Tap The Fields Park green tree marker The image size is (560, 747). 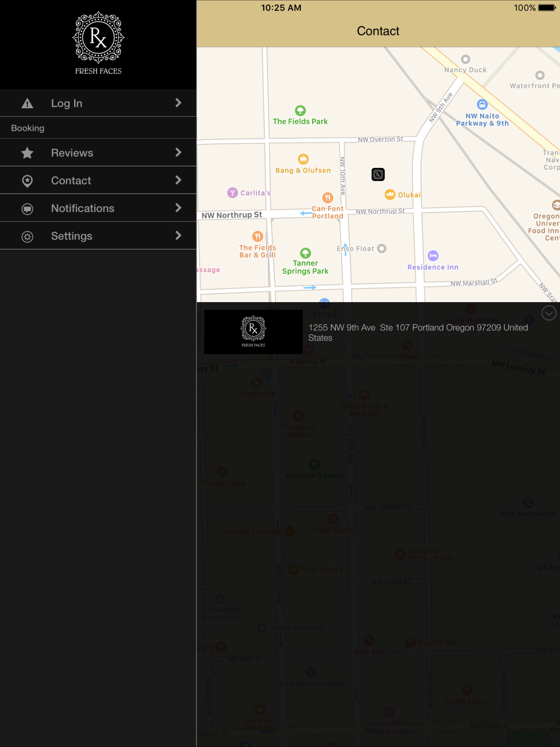pyautogui.click(x=300, y=110)
